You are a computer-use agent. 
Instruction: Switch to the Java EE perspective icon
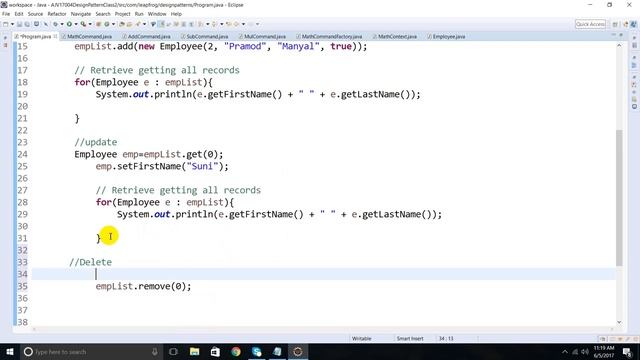pyautogui.click(x=626, y=24)
